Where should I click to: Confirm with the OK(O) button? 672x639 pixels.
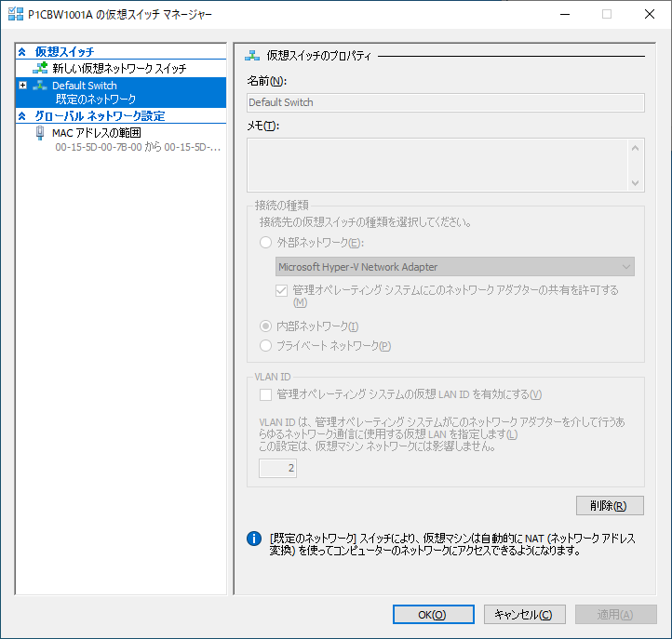[434, 615]
